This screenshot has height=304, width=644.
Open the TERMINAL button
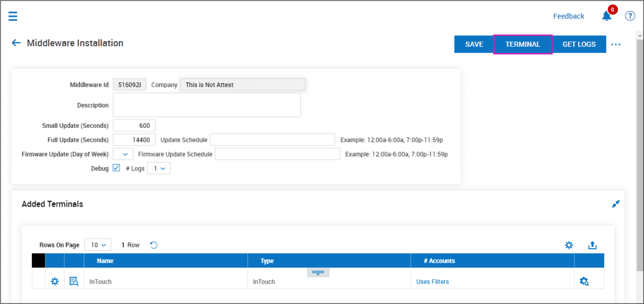point(523,44)
